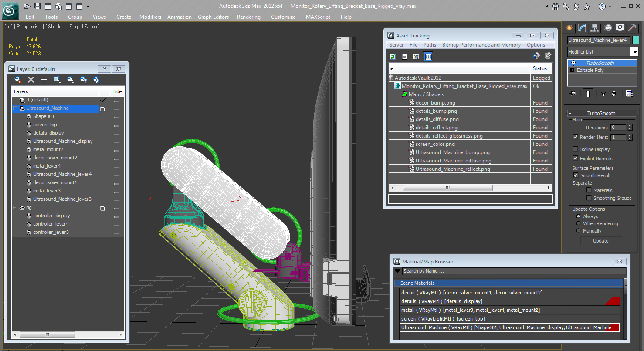Open the Bitmap Performance and Memory menu
The image size is (644, 351).
click(481, 44)
